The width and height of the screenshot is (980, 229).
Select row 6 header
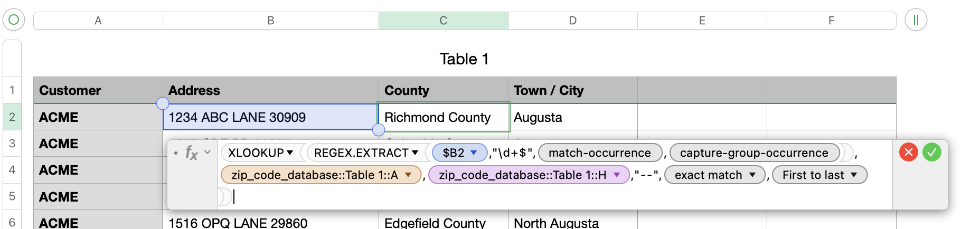coord(12,222)
